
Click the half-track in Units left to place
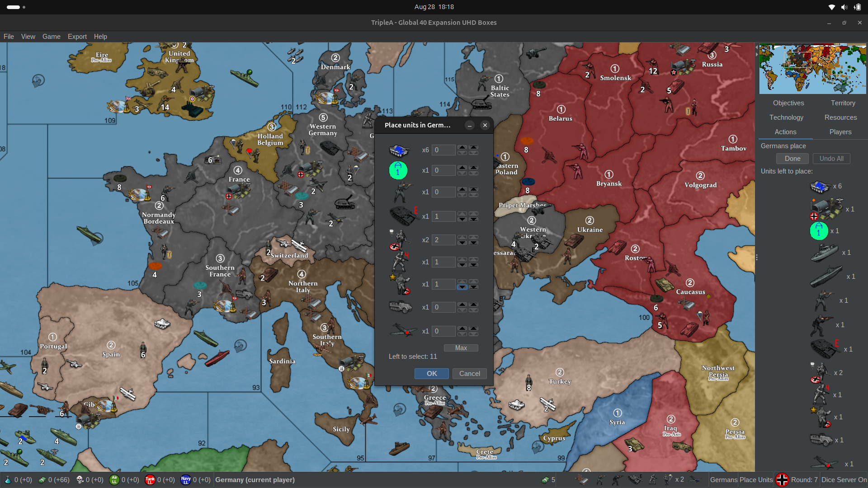click(x=821, y=440)
